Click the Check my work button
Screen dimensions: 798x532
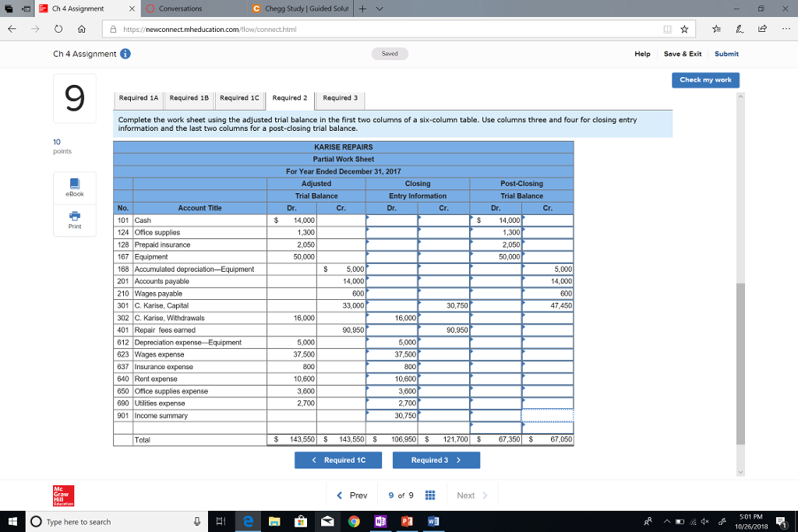tap(705, 80)
